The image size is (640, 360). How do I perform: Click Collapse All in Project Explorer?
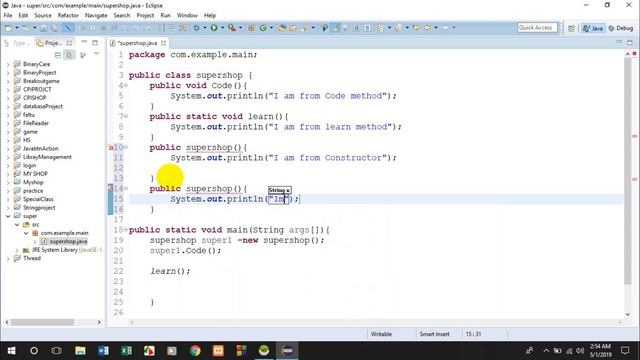(x=58, y=55)
